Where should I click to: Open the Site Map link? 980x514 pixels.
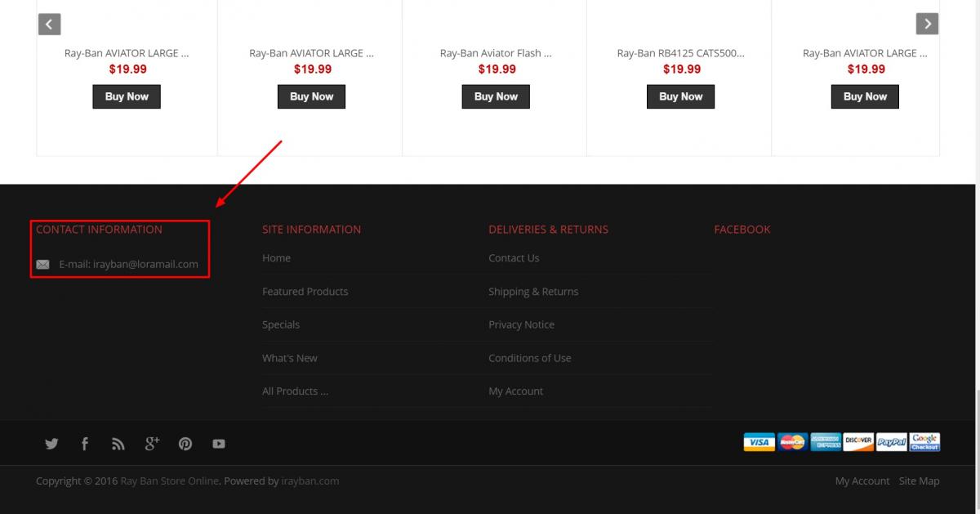(920, 481)
